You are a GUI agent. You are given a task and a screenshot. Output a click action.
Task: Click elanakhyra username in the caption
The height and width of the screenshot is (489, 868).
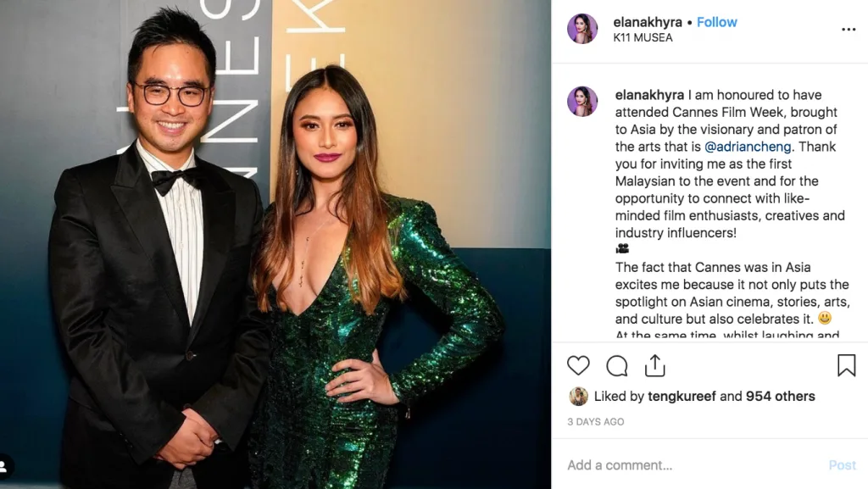click(649, 95)
